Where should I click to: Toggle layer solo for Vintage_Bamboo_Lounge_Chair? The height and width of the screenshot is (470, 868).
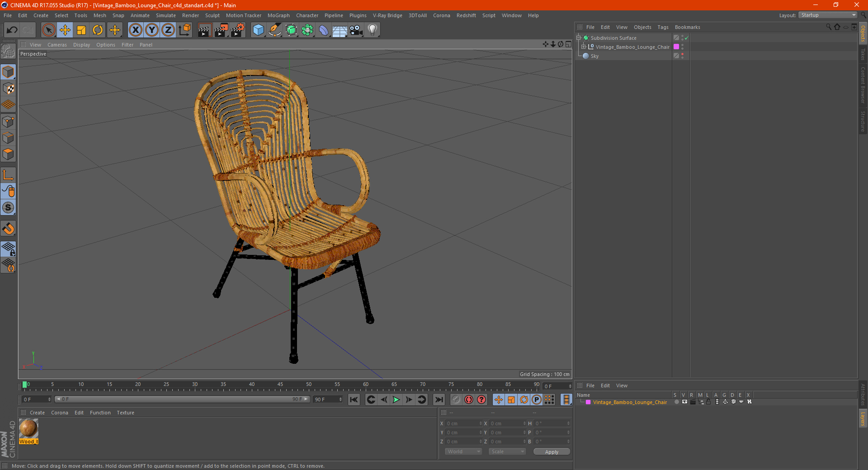coord(676,402)
